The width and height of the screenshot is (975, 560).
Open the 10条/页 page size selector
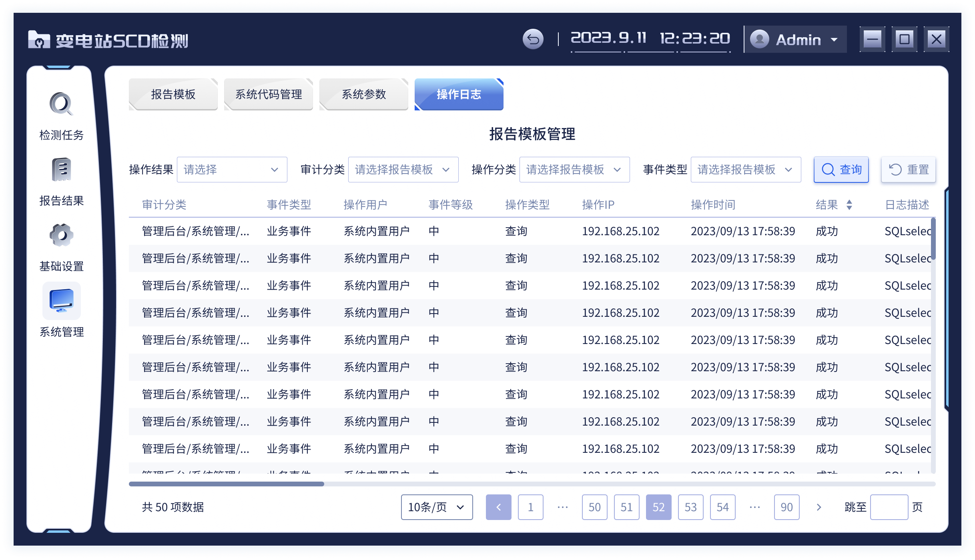[x=437, y=507]
